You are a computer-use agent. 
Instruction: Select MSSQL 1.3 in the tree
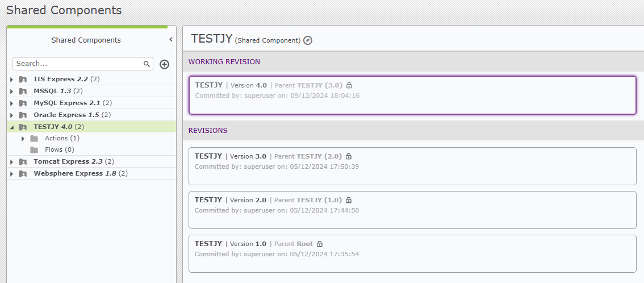point(58,91)
